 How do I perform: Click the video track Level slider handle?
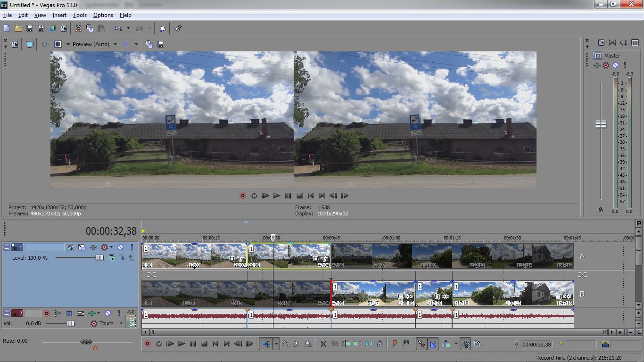pos(99,258)
